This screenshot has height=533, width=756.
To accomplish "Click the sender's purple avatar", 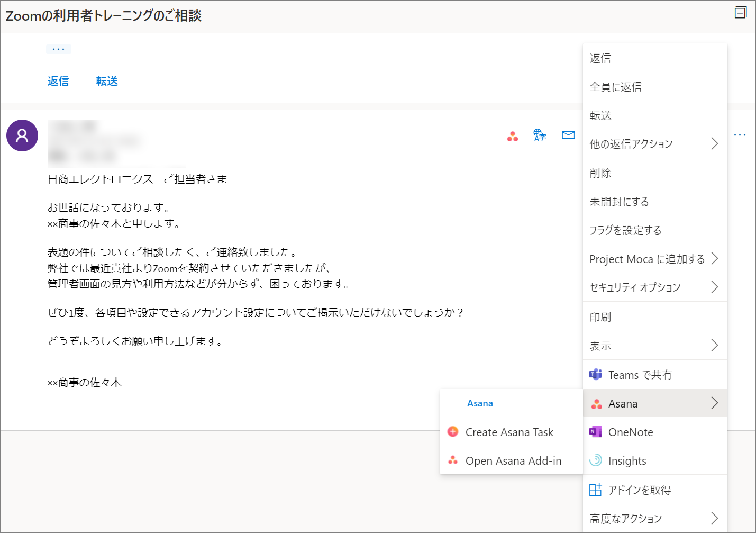I will click(22, 135).
